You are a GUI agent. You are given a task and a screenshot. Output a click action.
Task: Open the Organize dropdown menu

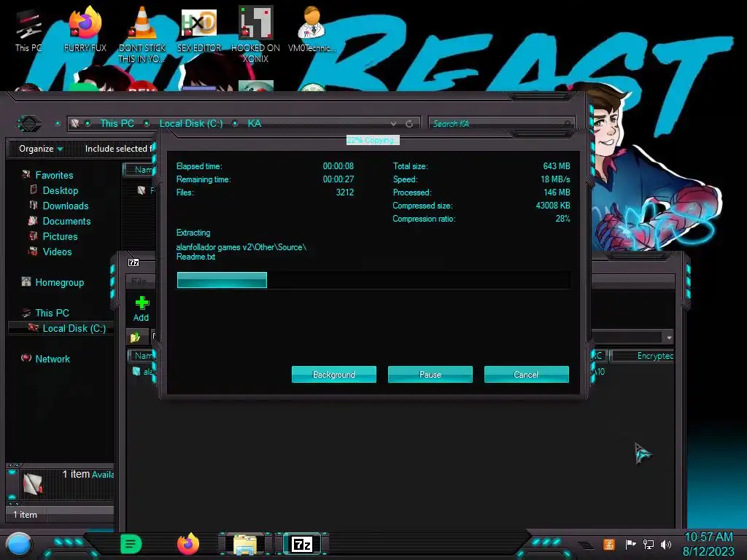point(41,149)
